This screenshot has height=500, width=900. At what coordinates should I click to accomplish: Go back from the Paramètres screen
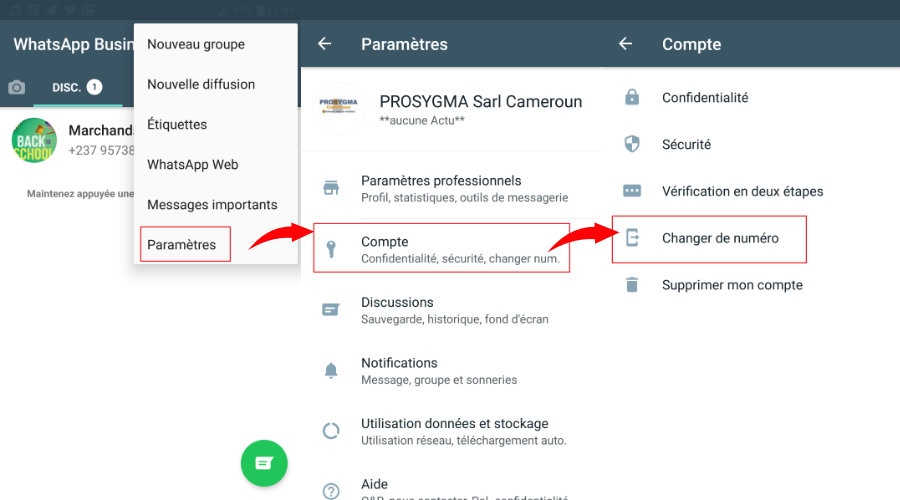pyautogui.click(x=324, y=44)
